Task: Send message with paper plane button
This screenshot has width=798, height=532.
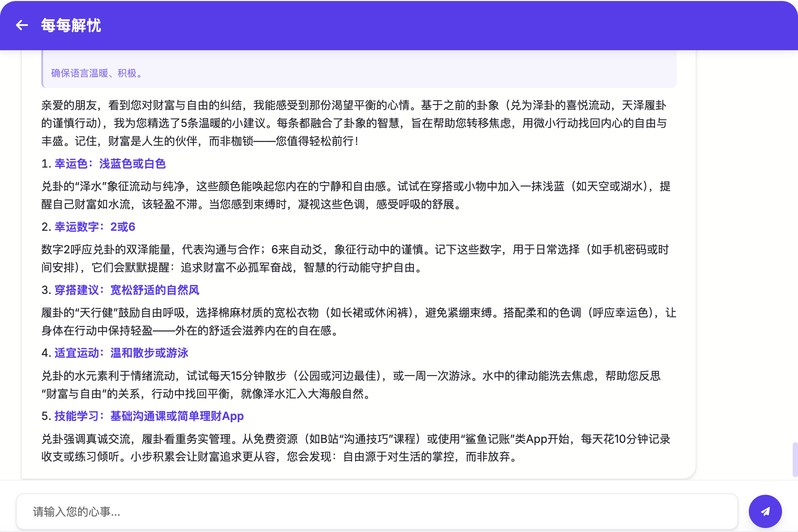Action: click(765, 511)
